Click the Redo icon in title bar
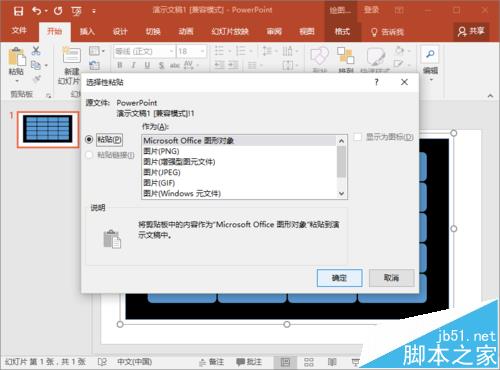500x370 pixels. pyautogui.click(x=58, y=11)
